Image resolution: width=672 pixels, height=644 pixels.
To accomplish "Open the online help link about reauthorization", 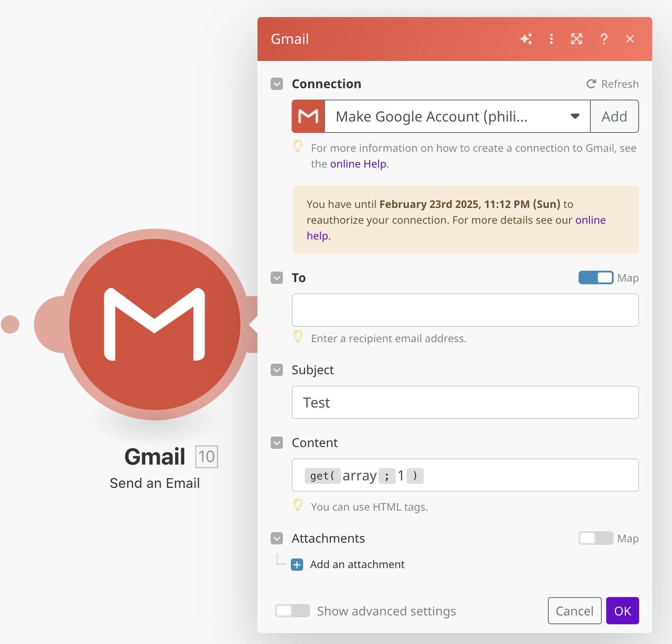I will (590, 220).
